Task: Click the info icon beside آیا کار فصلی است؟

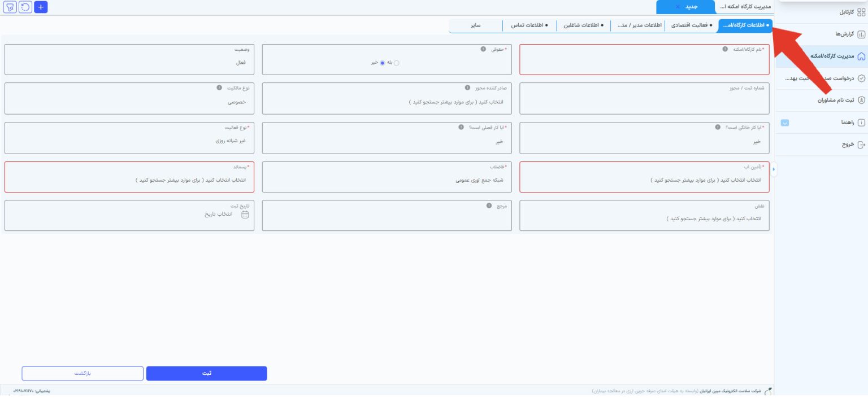Action: tap(461, 127)
